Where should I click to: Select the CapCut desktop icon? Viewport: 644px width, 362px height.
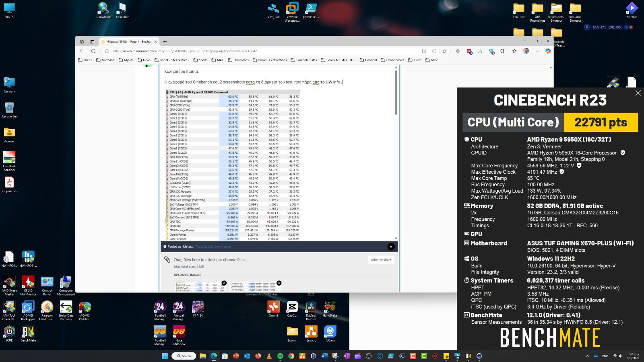tap(292, 309)
